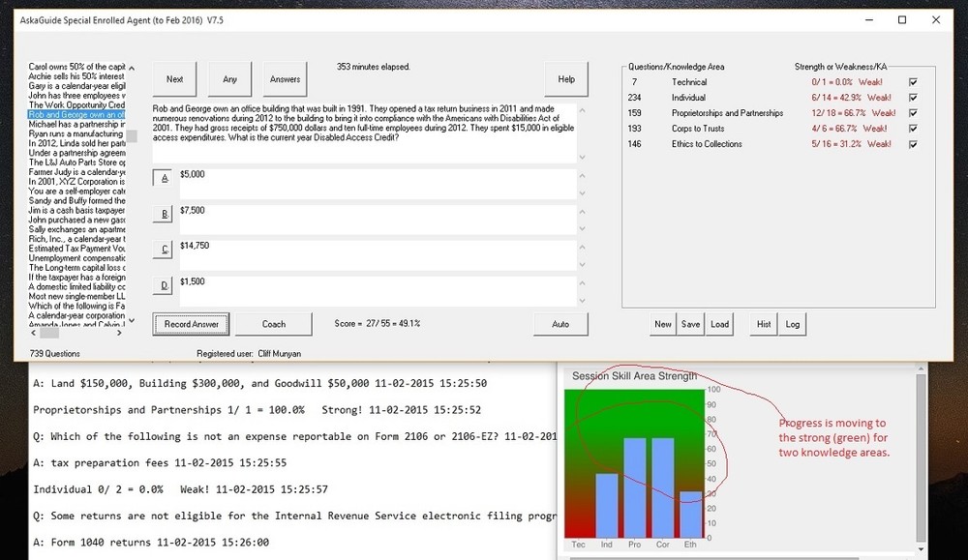Open the Answers view

[287, 77]
